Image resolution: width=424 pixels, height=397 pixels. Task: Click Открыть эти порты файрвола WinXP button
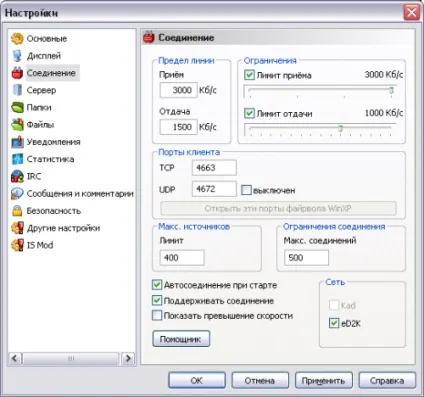coord(278,209)
